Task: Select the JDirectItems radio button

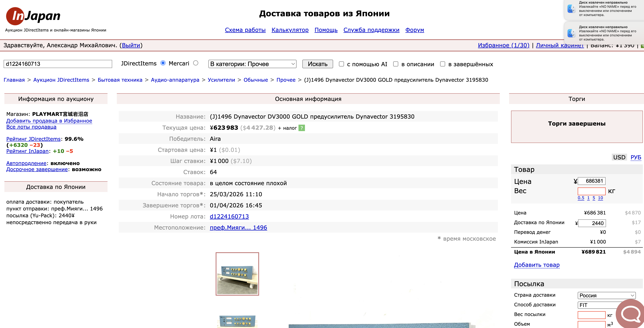Action: [x=163, y=63]
